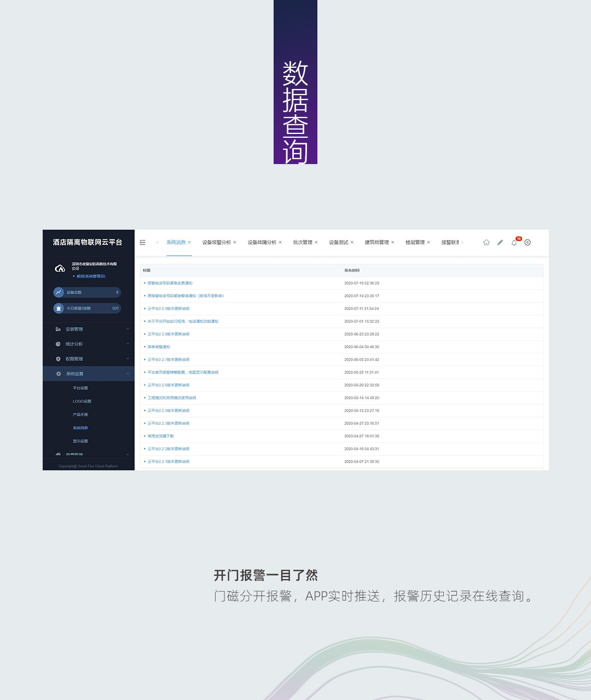Viewport: 591px width, 700px height.
Task: Click the alarm lamp icon beside 今日报警/故障
Action: click(x=60, y=308)
